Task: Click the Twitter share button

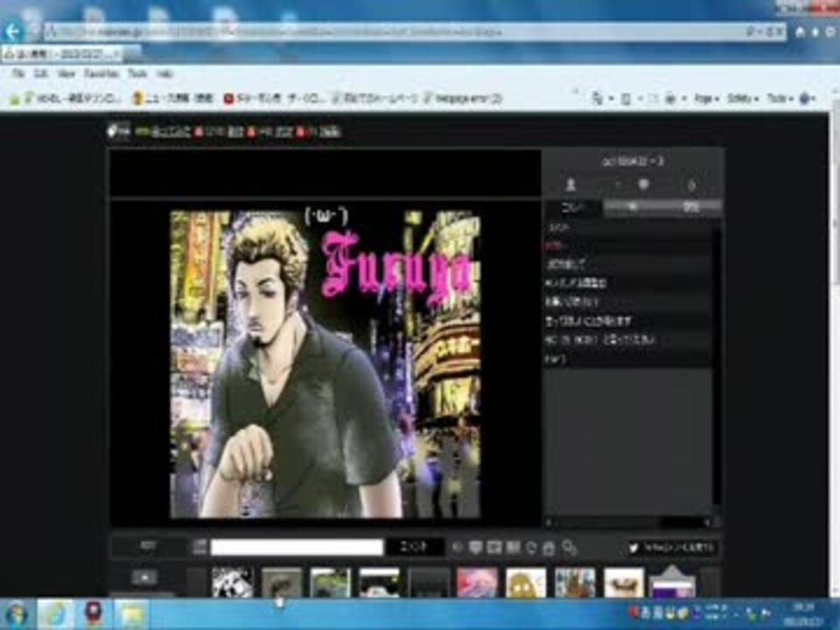Action: coord(673,548)
